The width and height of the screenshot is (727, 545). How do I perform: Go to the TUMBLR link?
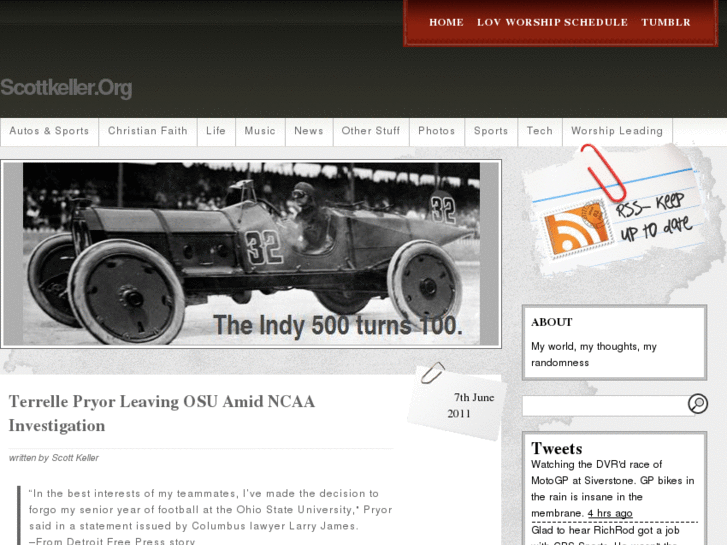point(666,22)
